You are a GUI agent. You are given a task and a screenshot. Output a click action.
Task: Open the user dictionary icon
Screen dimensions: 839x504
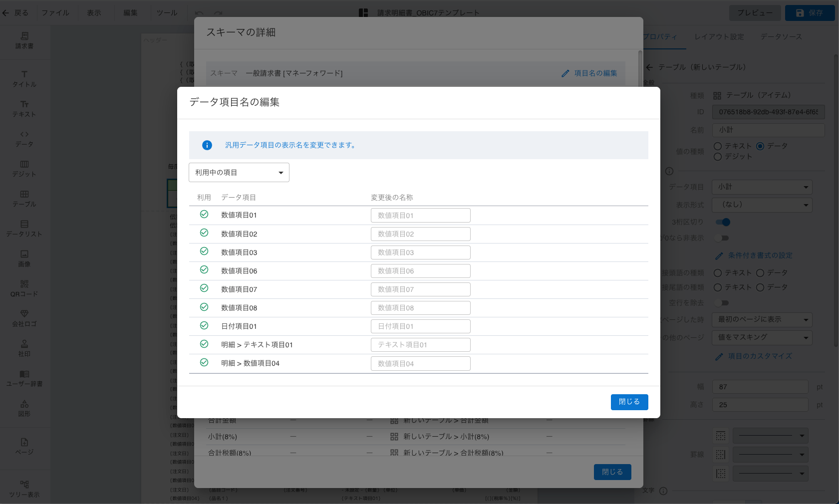coord(24,374)
